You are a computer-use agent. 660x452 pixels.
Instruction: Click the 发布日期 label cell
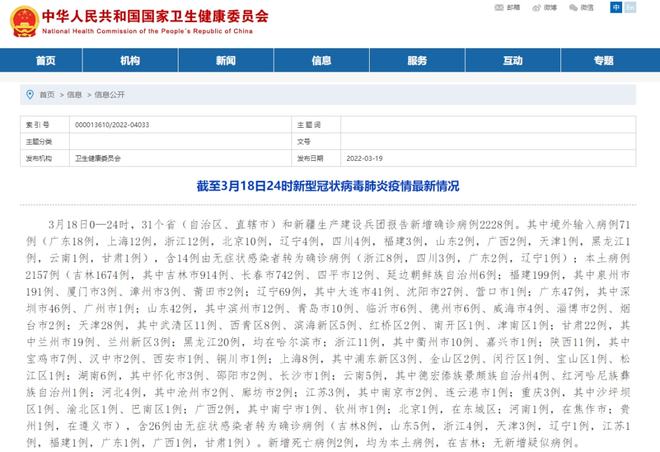(316, 158)
